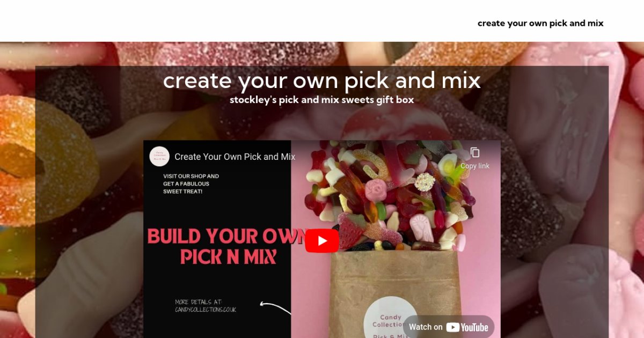Click 'VISIT OUR SHOP AND GET A FABULOUS' text
644x338 pixels.
pyautogui.click(x=191, y=180)
